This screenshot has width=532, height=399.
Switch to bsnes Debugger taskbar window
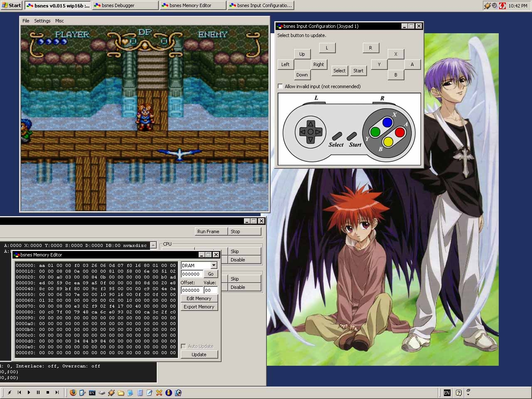pos(125,5)
